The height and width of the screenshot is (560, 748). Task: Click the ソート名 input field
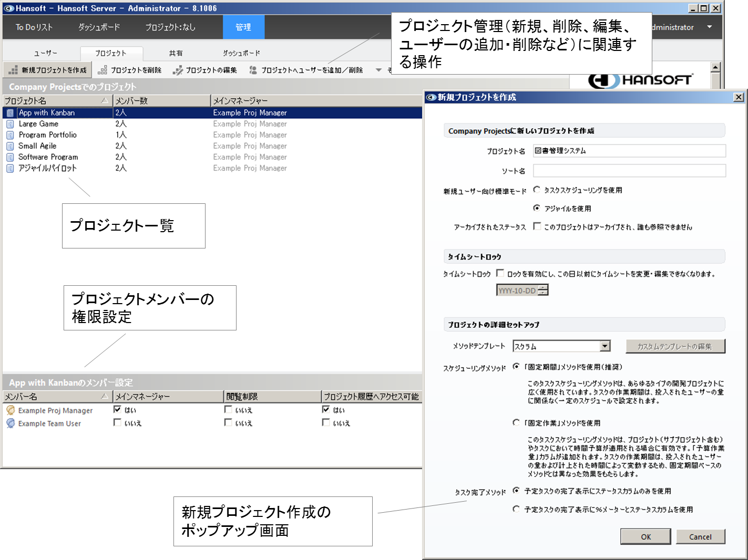629,171
